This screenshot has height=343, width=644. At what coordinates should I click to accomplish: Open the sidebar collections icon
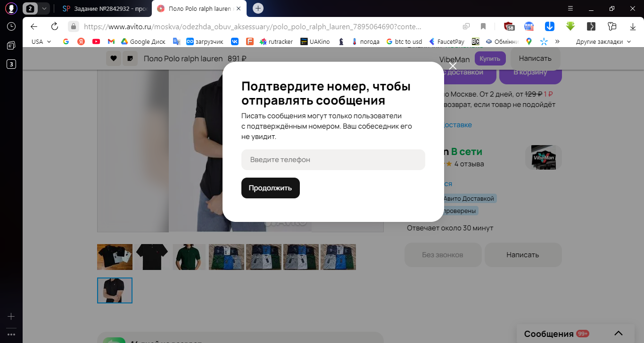coord(11,45)
